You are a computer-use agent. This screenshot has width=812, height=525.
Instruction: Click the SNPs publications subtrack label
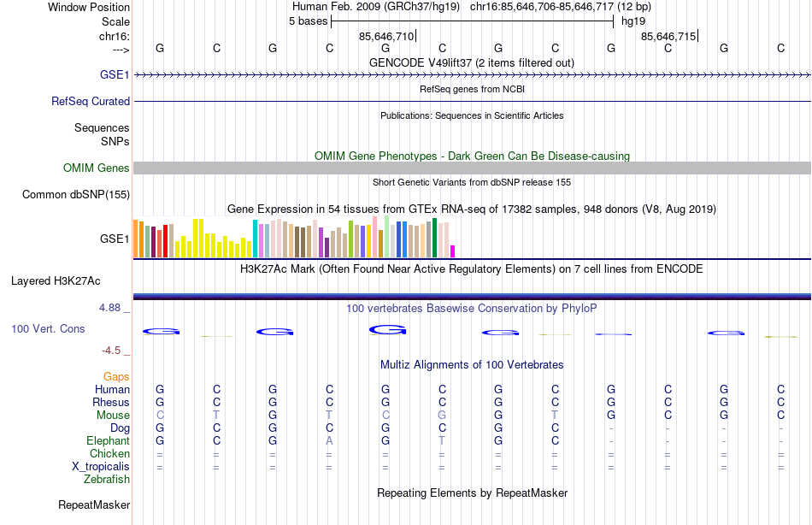coord(115,141)
